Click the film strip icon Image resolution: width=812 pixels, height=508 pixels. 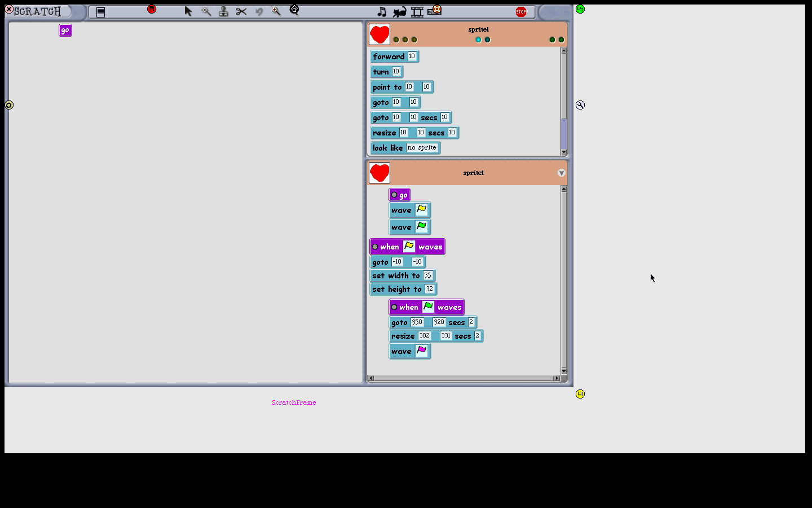pyautogui.click(x=417, y=12)
